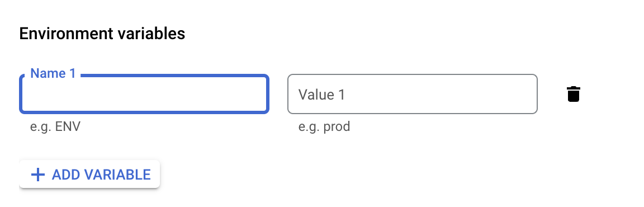The width and height of the screenshot is (644, 207).
Task: Place cursor in the blue-outlined Name field
Action: pyautogui.click(x=144, y=94)
